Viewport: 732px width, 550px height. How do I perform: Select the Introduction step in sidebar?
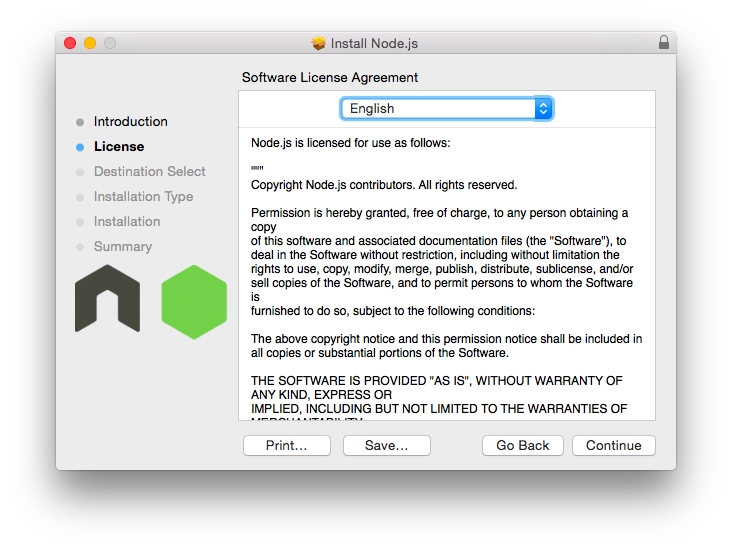pyautogui.click(x=131, y=121)
